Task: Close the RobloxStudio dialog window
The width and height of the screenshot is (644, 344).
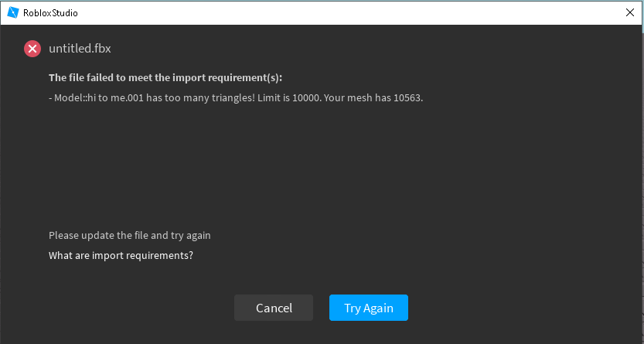Action: point(630,13)
